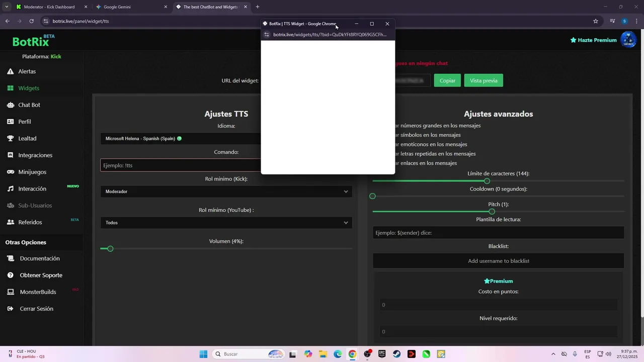Viewport: 644px width, 362px height.
Task: Open Sub-Usuarios sidebar item
Action: point(35,205)
